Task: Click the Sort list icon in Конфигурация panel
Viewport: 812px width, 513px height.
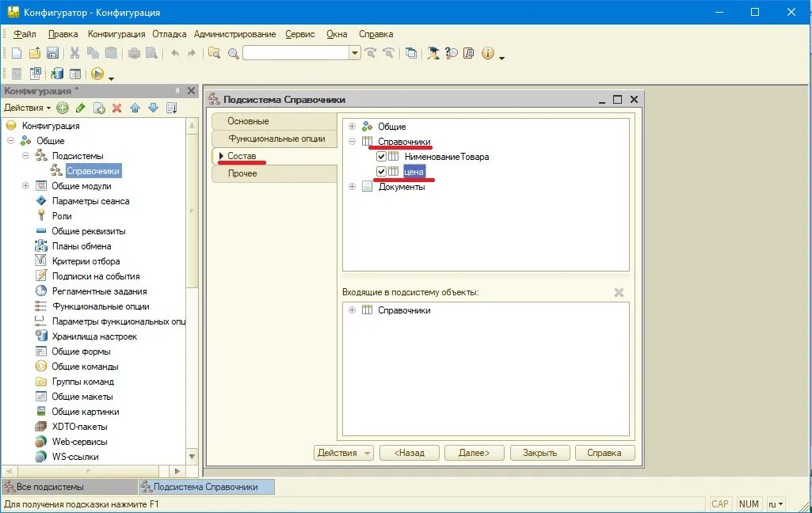Action: click(x=172, y=108)
